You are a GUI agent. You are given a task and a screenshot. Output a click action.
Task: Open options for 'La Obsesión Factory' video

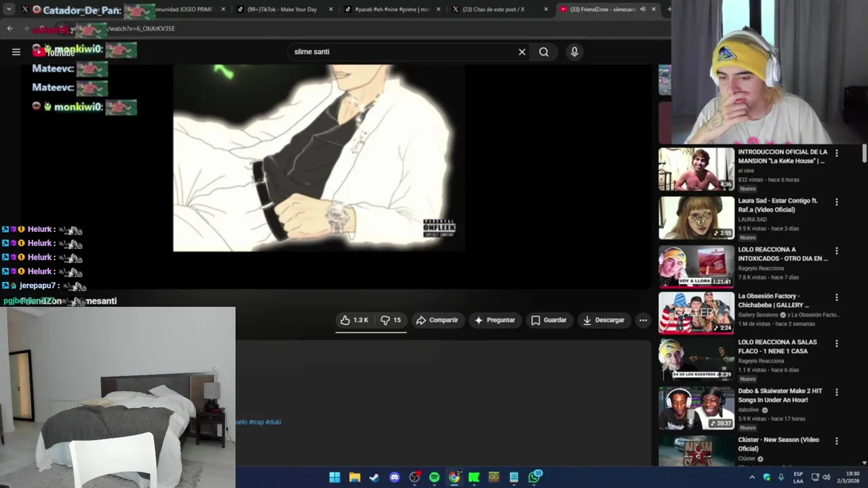(837, 298)
